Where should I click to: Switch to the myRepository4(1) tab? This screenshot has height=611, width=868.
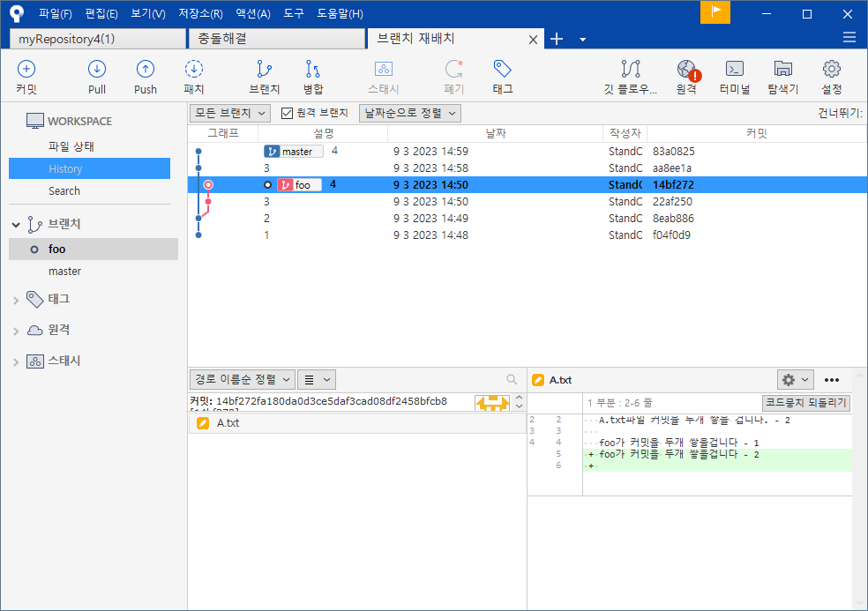[x=97, y=39]
